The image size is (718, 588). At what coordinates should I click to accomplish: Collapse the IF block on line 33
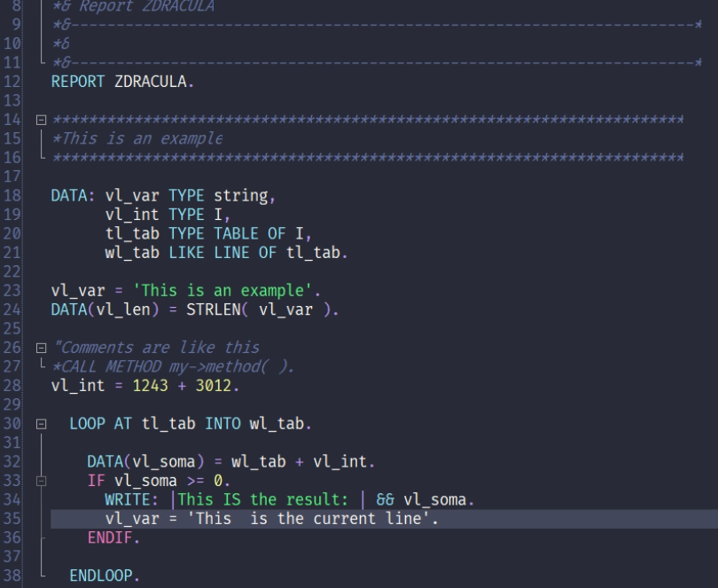(41, 482)
